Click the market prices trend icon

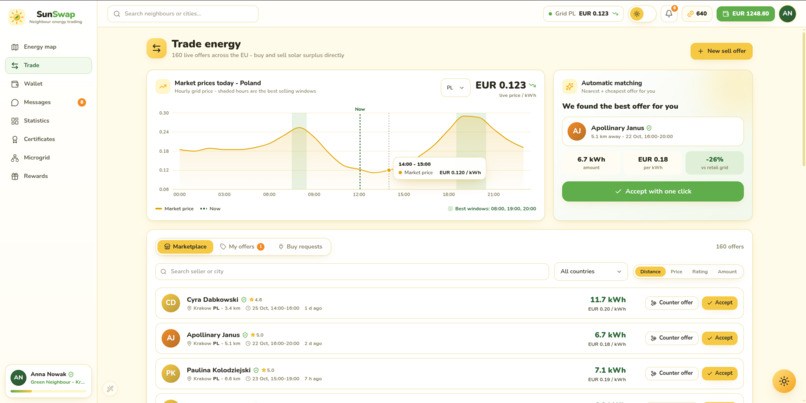click(163, 87)
